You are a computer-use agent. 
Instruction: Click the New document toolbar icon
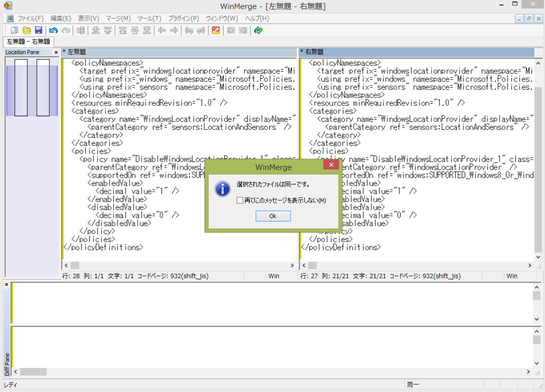pyautogui.click(x=14, y=30)
